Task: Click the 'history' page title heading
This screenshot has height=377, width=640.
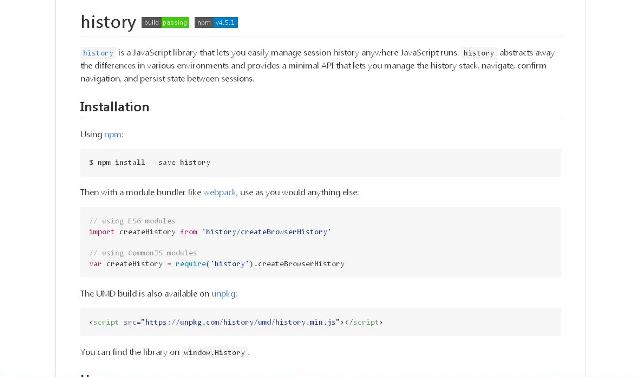Action: (x=108, y=22)
